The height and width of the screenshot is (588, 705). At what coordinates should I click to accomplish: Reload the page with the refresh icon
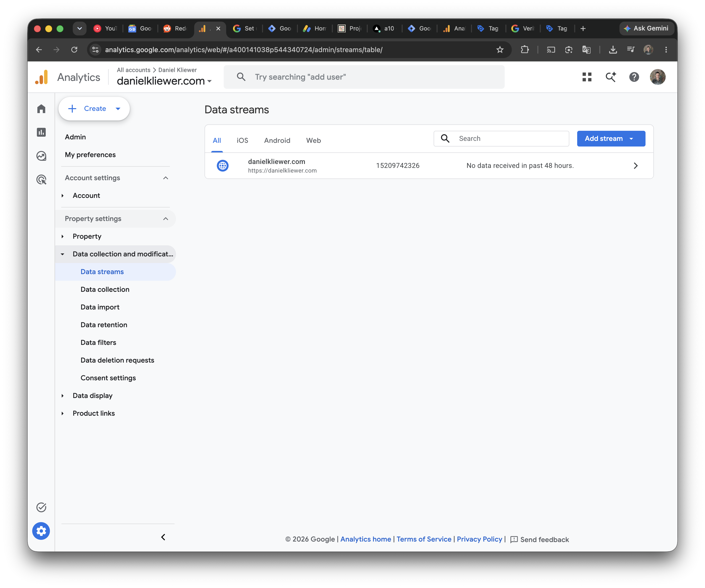74,50
